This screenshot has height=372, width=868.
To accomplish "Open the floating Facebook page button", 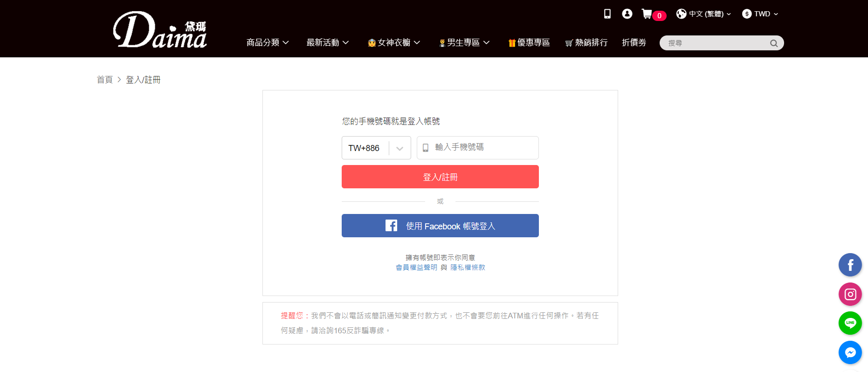I will coord(850,265).
